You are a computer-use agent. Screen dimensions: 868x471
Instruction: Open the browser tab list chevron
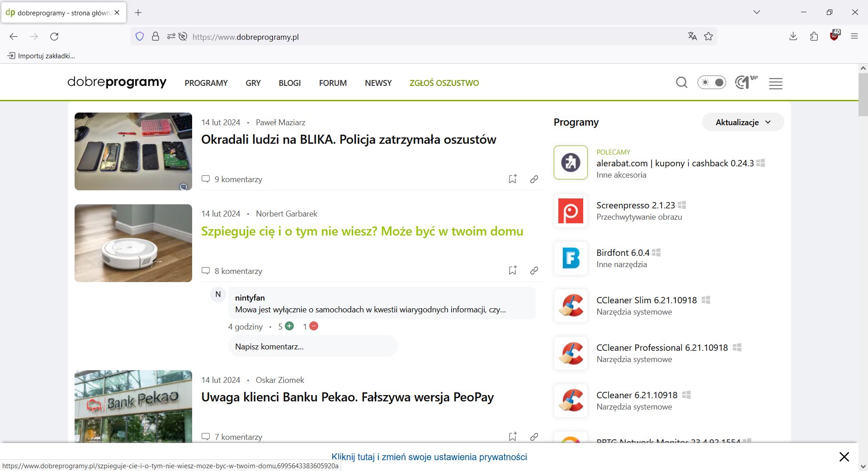pyautogui.click(x=757, y=12)
